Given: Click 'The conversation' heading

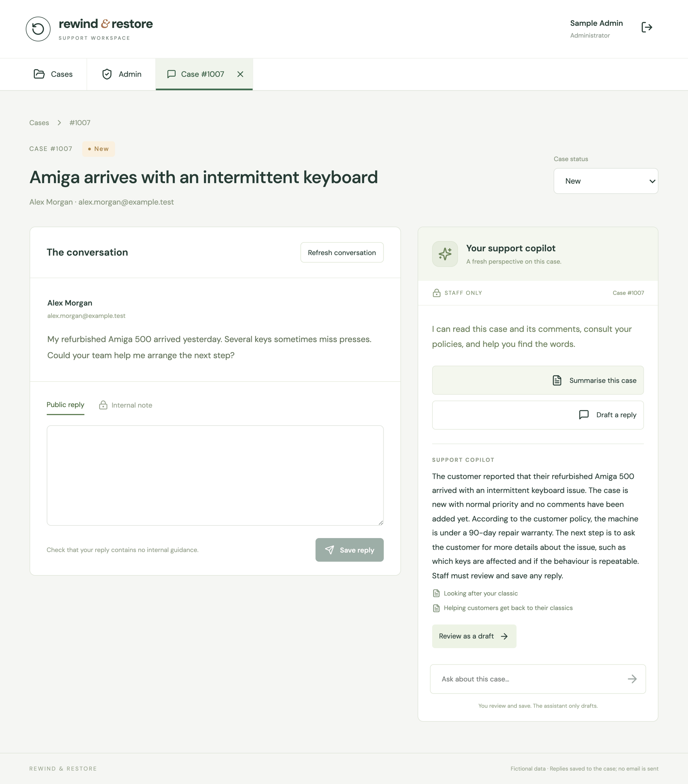Looking at the screenshot, I should click(88, 252).
